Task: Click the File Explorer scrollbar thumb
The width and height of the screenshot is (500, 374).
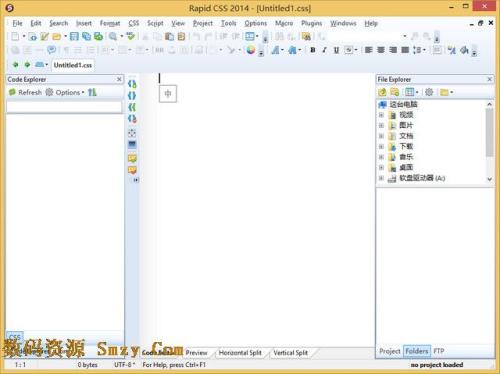Action: coord(489,132)
